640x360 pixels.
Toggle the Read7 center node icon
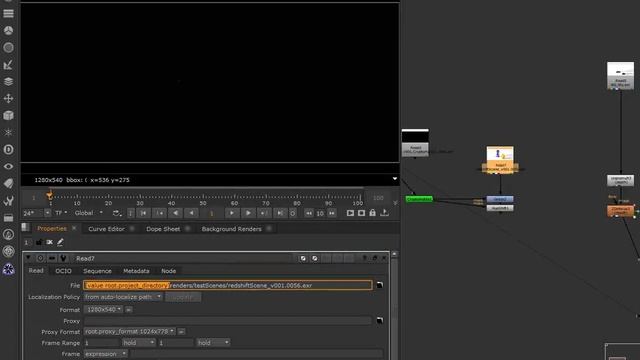[x=40, y=258]
